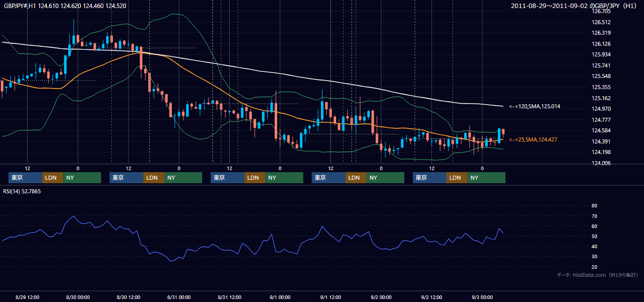Click RSI scale value 40
Image resolution: width=644 pixels, height=302 pixels.
594,246
